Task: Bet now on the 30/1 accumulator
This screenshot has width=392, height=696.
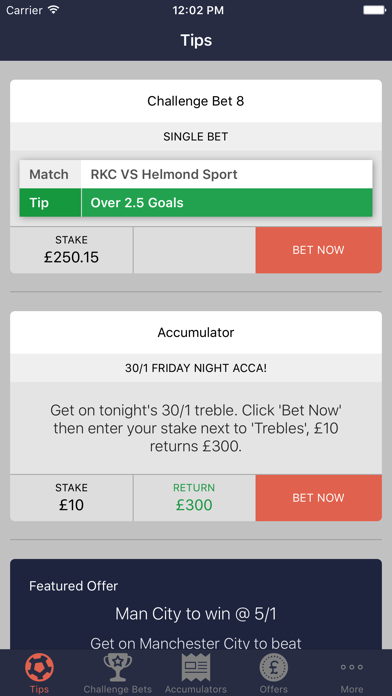Action: (x=318, y=498)
